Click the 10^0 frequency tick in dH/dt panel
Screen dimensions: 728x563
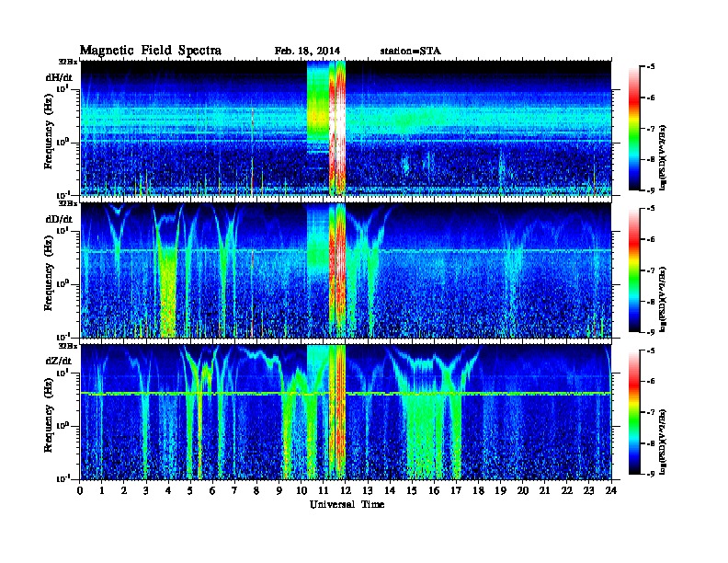tap(63, 142)
